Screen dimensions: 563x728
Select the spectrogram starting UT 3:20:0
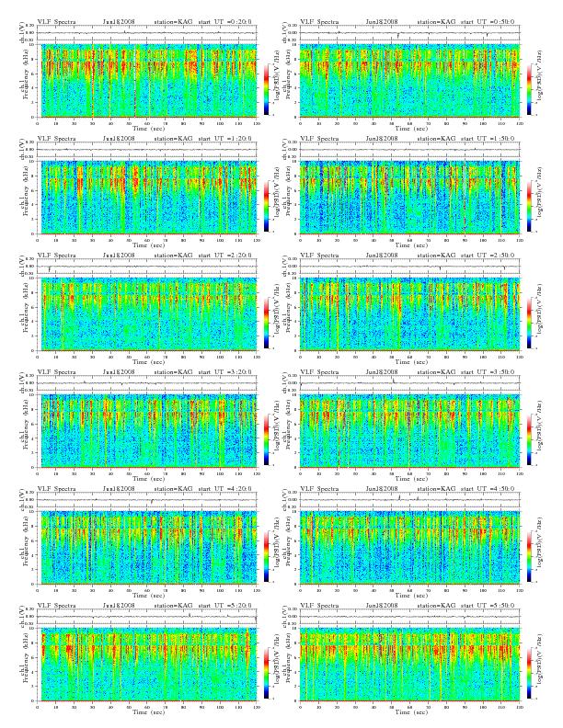pyautogui.click(x=147, y=431)
